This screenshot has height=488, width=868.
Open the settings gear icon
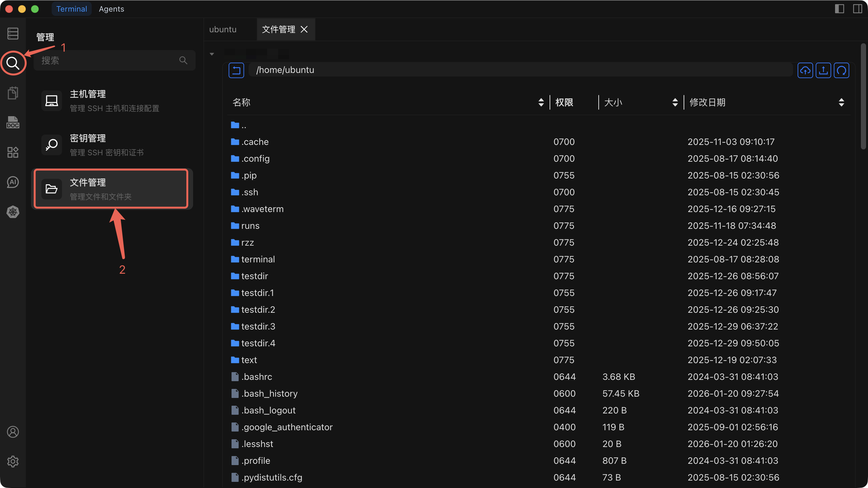13,462
